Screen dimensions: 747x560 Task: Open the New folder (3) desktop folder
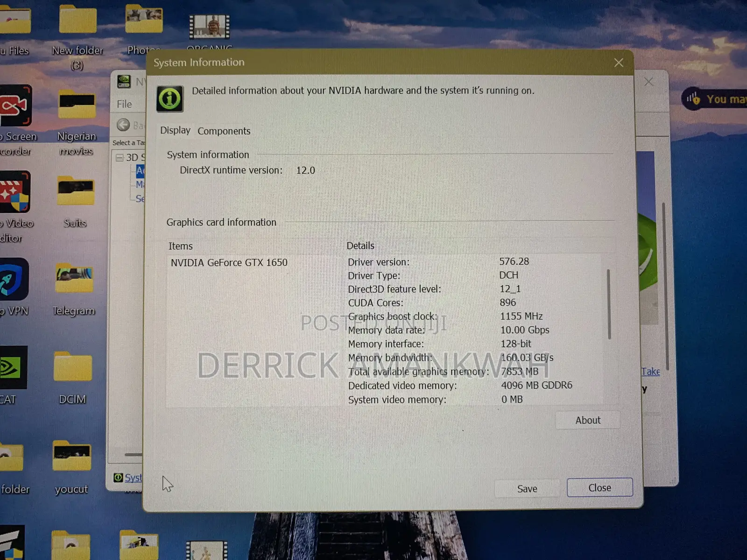[78, 37]
